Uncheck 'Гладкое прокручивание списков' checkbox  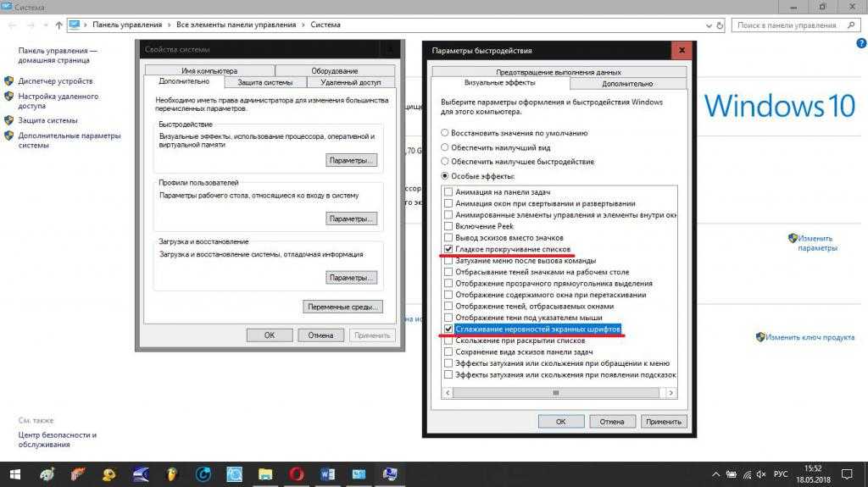coord(448,250)
